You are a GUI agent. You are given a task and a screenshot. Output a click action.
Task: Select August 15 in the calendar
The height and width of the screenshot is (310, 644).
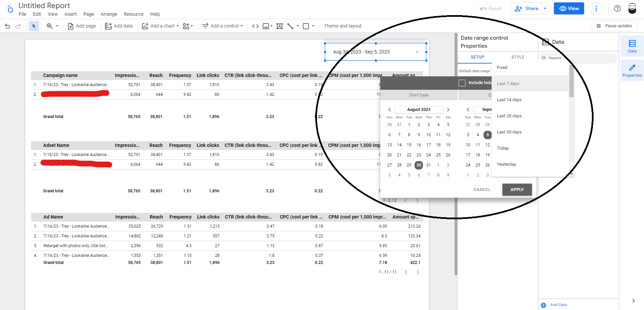(409, 145)
